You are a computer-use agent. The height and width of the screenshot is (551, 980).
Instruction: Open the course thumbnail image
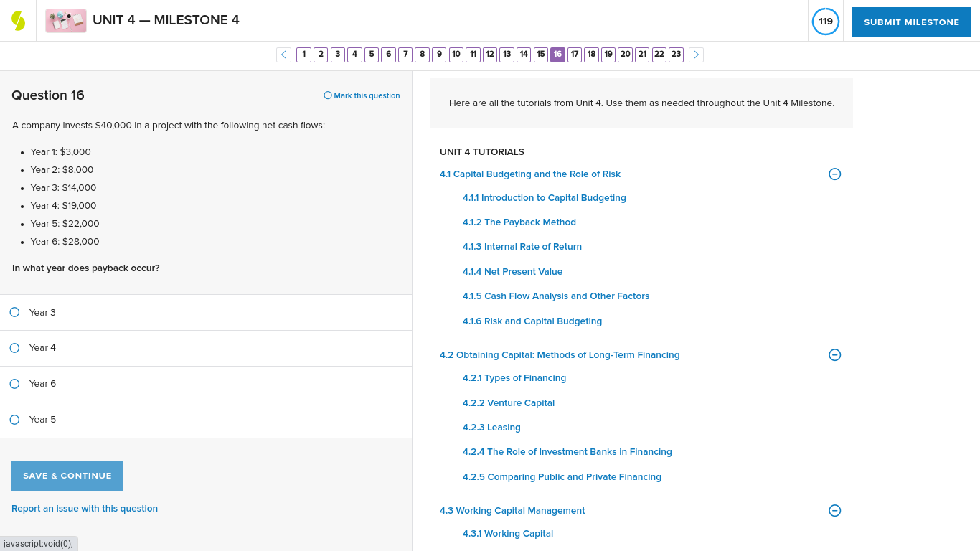click(x=65, y=19)
